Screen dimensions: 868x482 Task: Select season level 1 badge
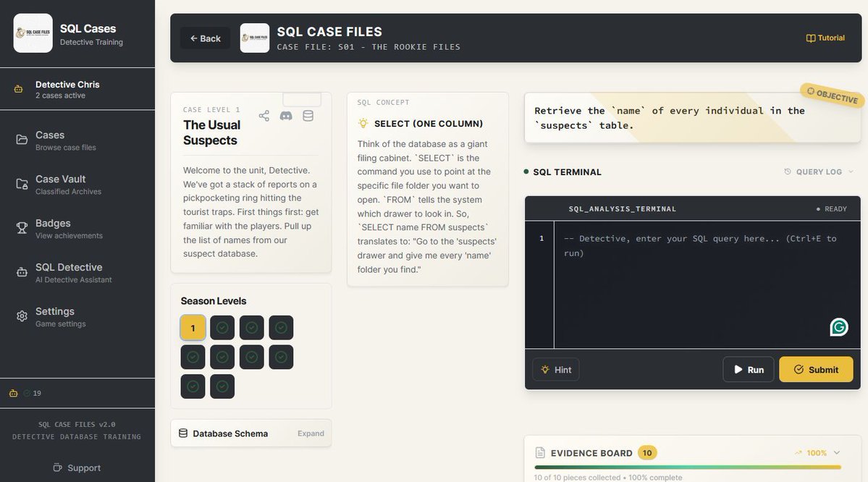(192, 327)
